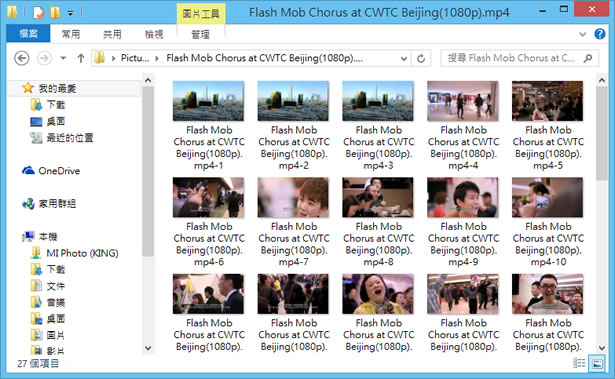615x379 pixels.
Task: Click the file list scroll down arrow
Action: point(602,348)
